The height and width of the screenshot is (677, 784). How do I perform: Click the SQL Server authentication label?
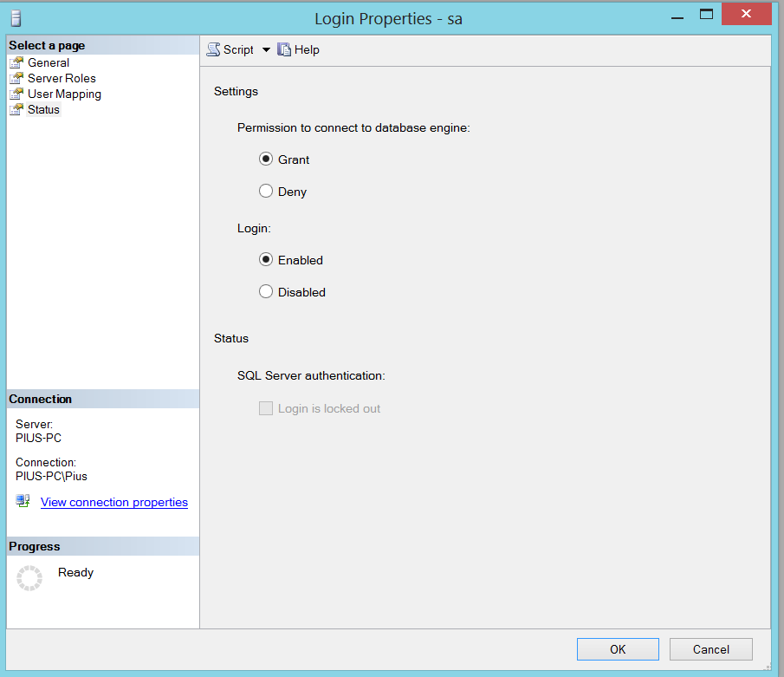click(311, 375)
